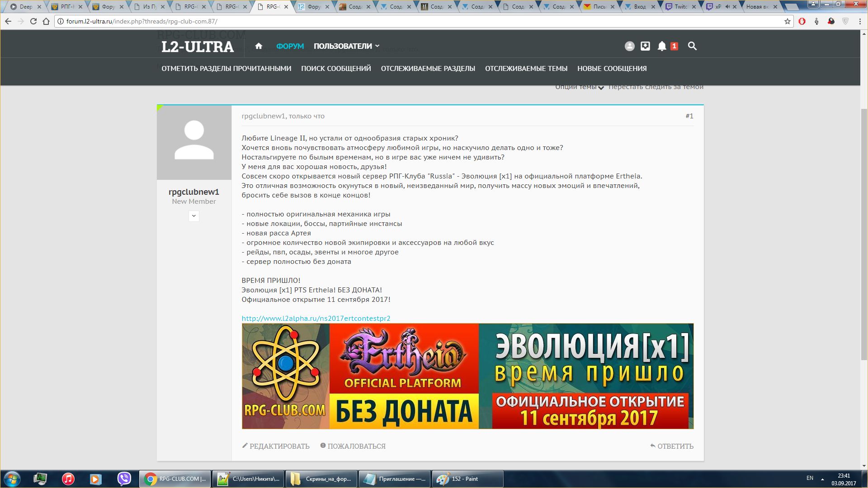868x488 pixels.
Task: Click Пожаловаться to report the post
Action: [x=353, y=446]
